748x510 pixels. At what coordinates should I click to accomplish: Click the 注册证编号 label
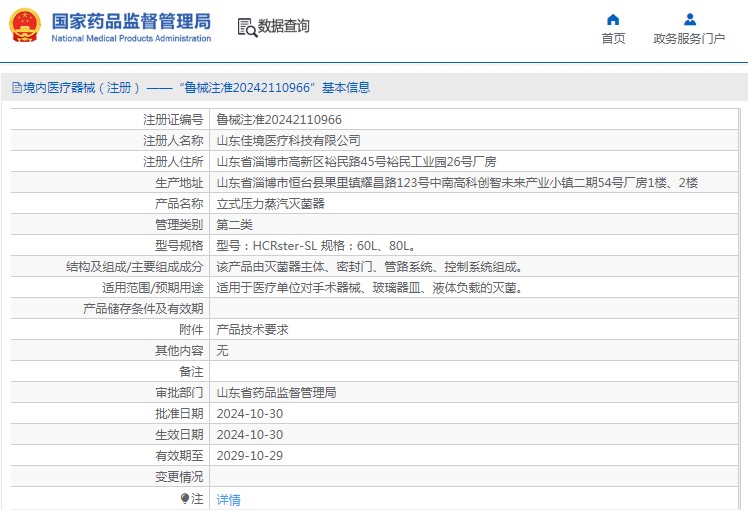click(173, 119)
